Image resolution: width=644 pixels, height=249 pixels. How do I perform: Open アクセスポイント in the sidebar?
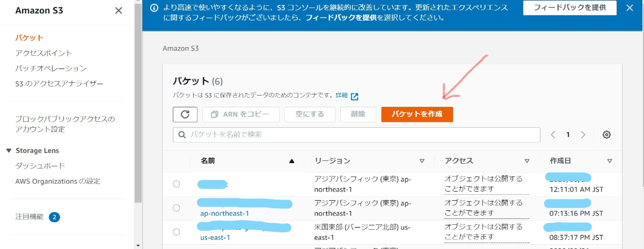pos(44,53)
